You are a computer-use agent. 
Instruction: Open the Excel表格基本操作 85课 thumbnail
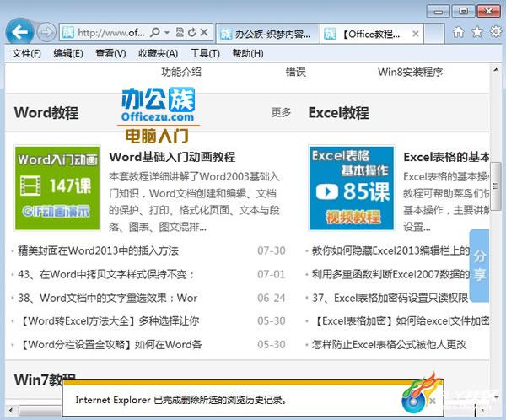tap(352, 188)
